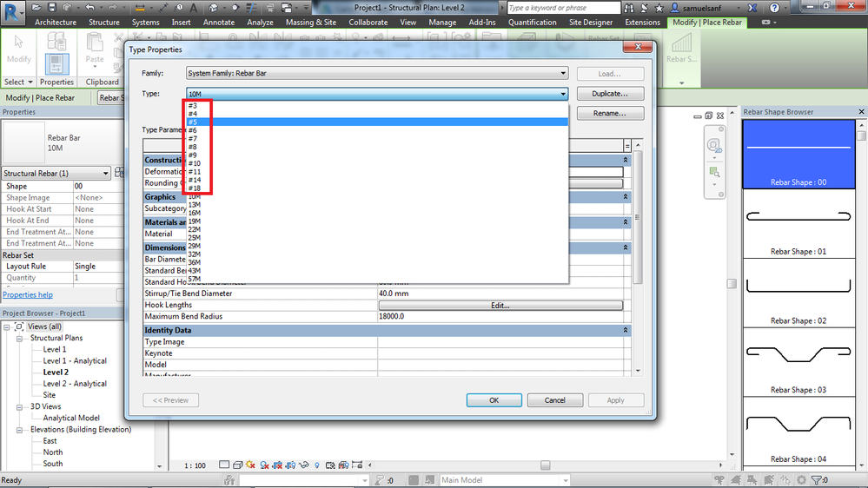
Task: Open the Select panel dropdown in ribbon
Action: point(19,82)
